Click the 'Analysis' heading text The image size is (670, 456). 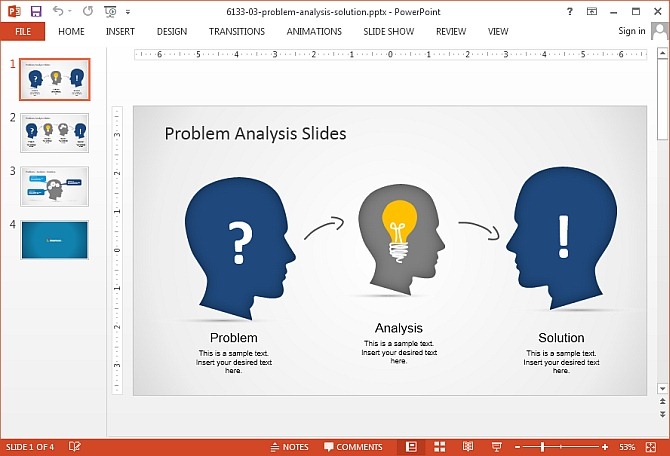[399, 328]
